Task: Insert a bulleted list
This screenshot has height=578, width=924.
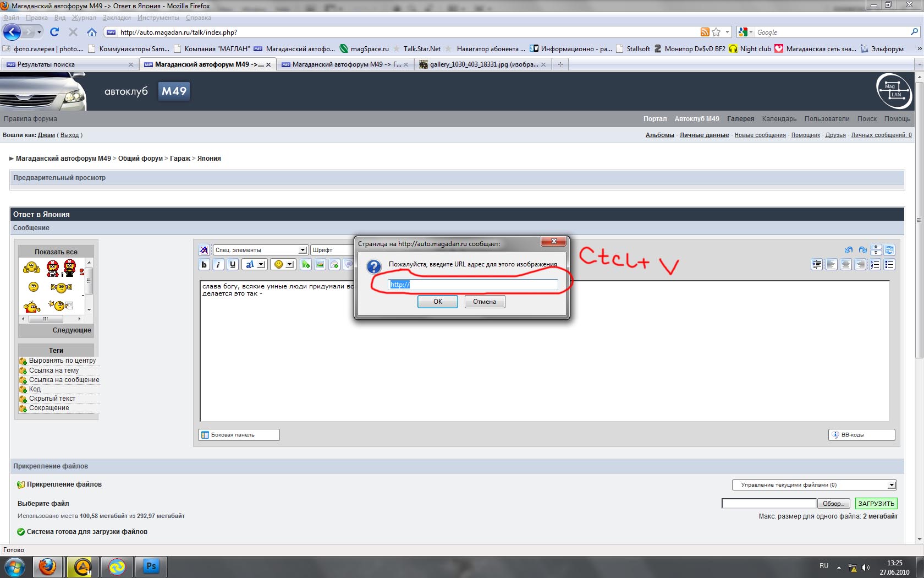Action: coord(889,265)
